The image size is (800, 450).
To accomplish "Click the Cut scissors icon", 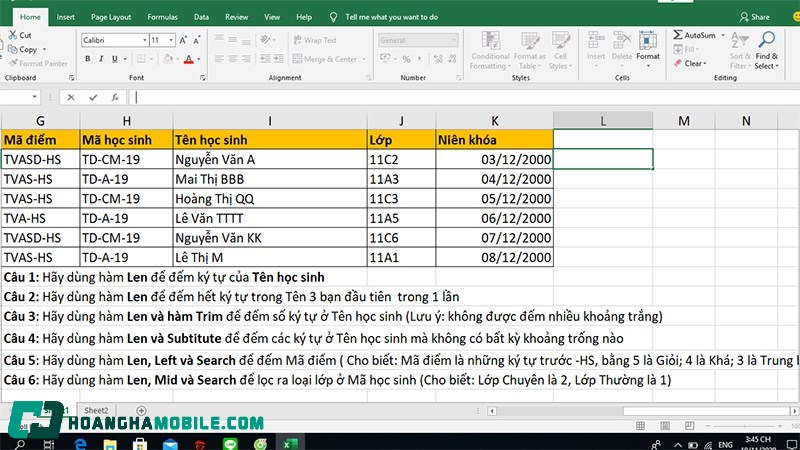I will pos(12,35).
